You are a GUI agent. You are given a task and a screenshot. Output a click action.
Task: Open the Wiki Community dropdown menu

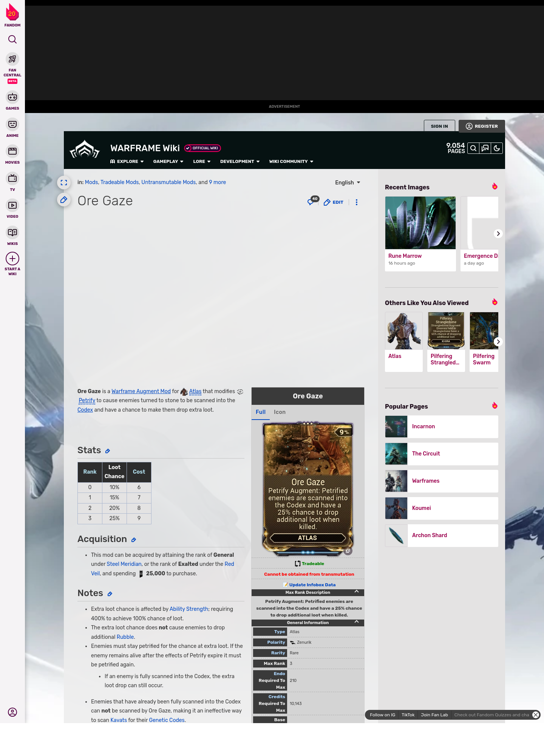click(x=291, y=161)
